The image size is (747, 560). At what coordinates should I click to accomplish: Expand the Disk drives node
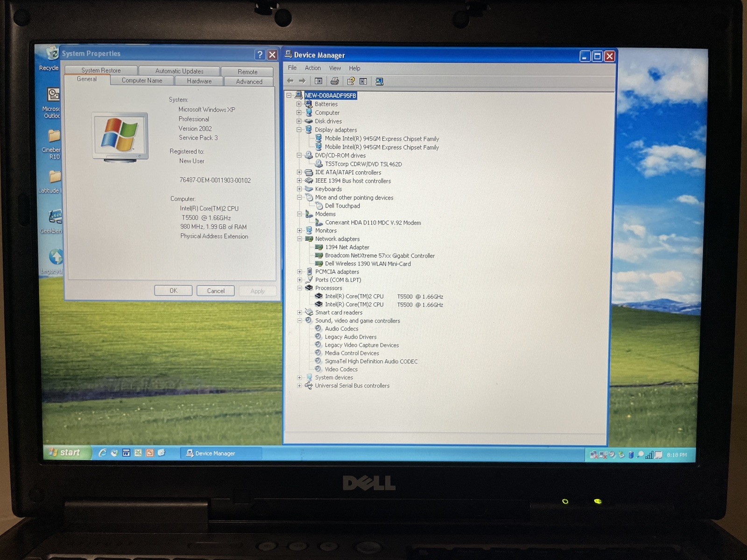[299, 121]
